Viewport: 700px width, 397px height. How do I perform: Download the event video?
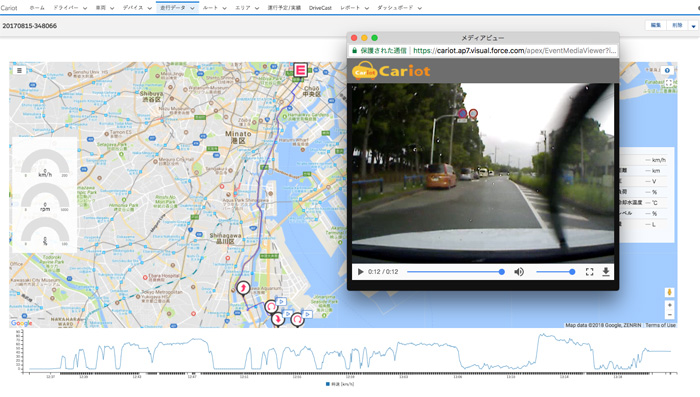click(x=606, y=272)
